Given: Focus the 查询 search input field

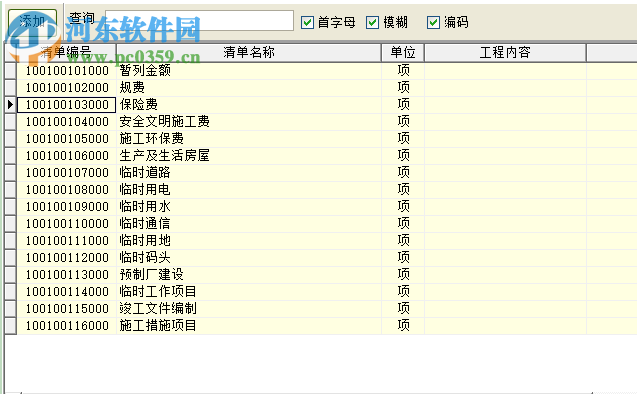Looking at the screenshot, I should pos(199,20).
